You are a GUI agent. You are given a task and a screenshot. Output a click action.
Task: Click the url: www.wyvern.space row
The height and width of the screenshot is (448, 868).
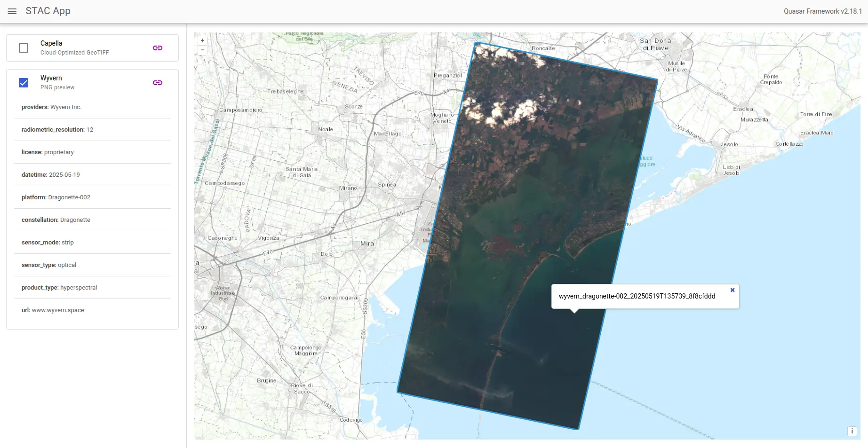92,310
